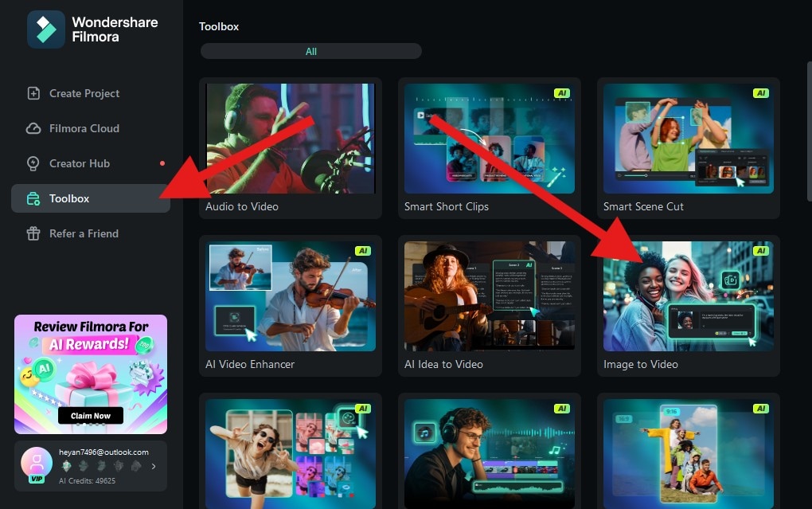Click the Image to Video label
The height and width of the screenshot is (509, 812).
(x=641, y=364)
